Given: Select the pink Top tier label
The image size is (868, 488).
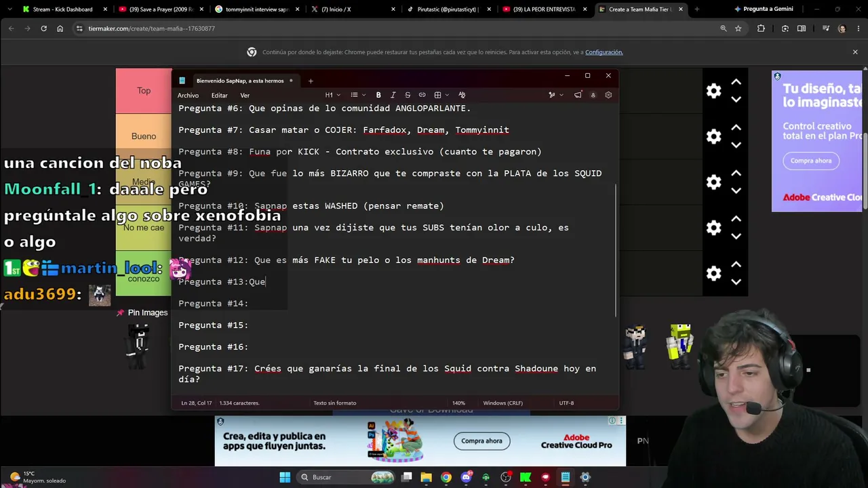Looking at the screenshot, I should [x=144, y=91].
